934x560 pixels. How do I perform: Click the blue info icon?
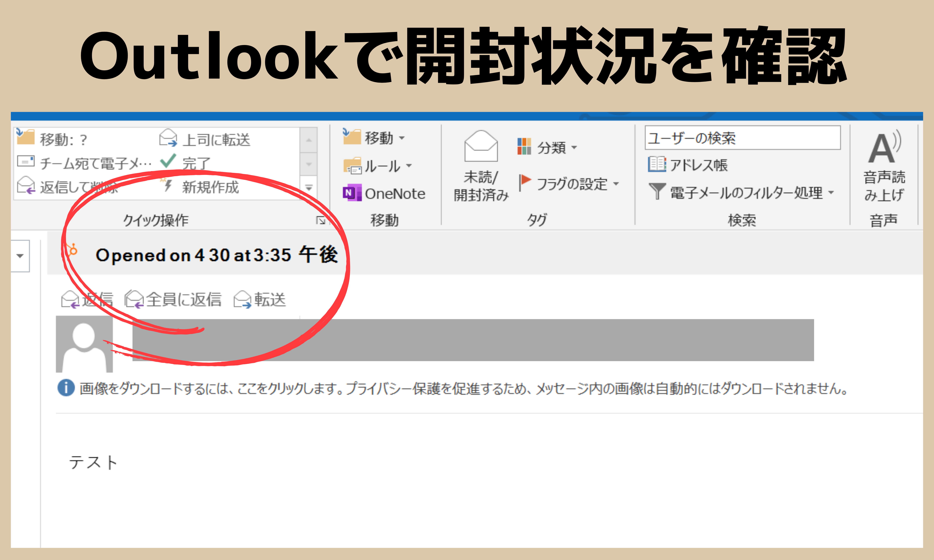point(66,388)
